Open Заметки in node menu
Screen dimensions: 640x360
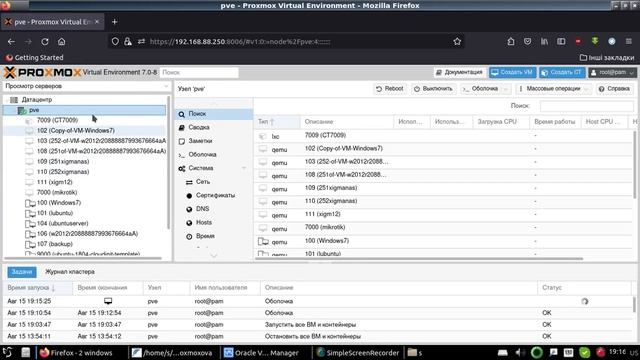tap(214, 141)
